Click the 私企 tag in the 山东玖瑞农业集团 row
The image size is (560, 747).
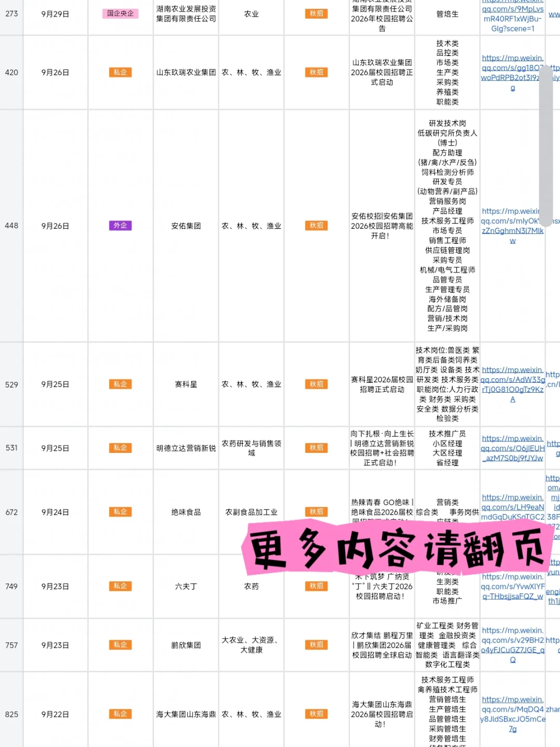point(120,72)
